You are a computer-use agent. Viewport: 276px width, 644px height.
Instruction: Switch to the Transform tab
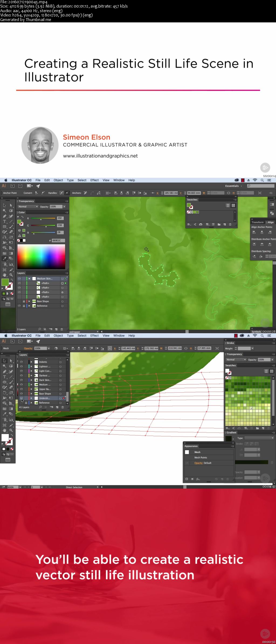pyautogui.click(x=258, y=222)
